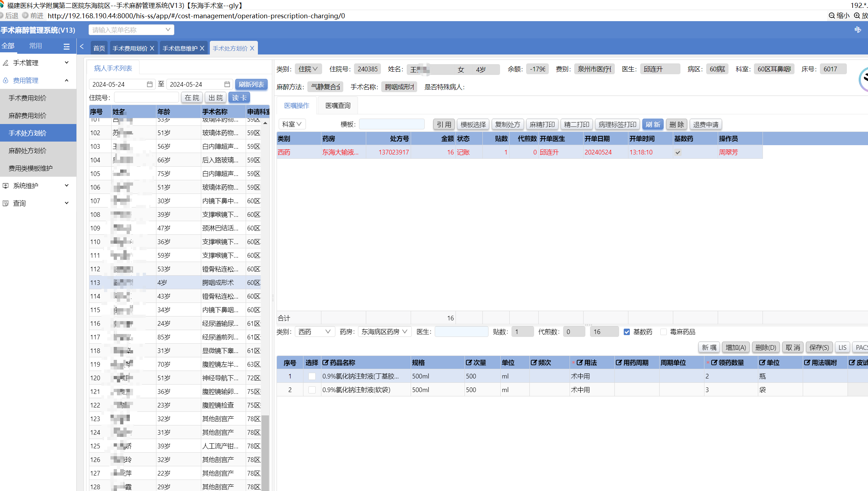Close the 手术信息维护 tab
This screenshot has height=491, width=868.
pos(202,48)
